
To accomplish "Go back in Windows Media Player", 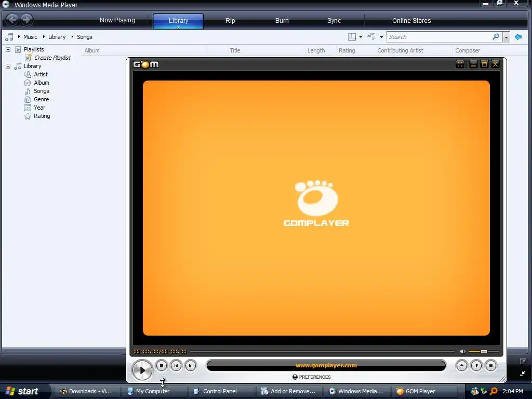I will [12, 20].
